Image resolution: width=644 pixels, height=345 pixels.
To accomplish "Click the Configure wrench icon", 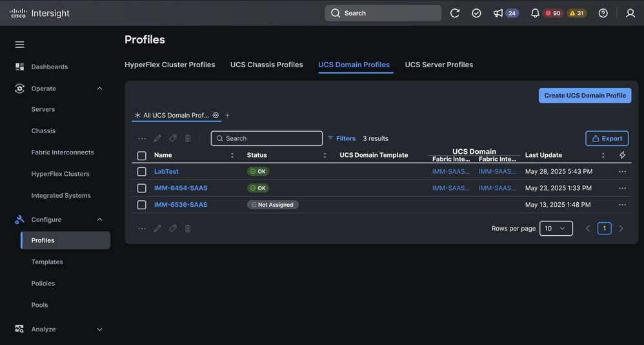I will click(19, 220).
